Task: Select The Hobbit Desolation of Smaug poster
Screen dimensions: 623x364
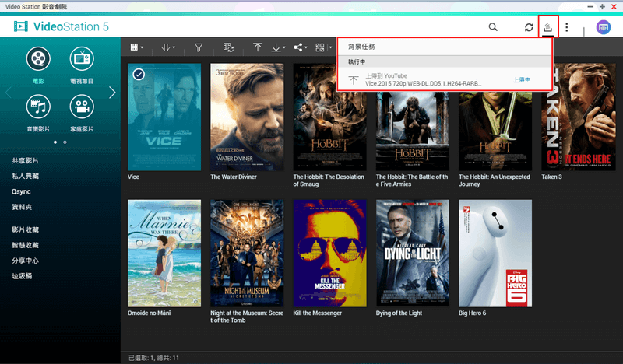Action: (x=329, y=117)
